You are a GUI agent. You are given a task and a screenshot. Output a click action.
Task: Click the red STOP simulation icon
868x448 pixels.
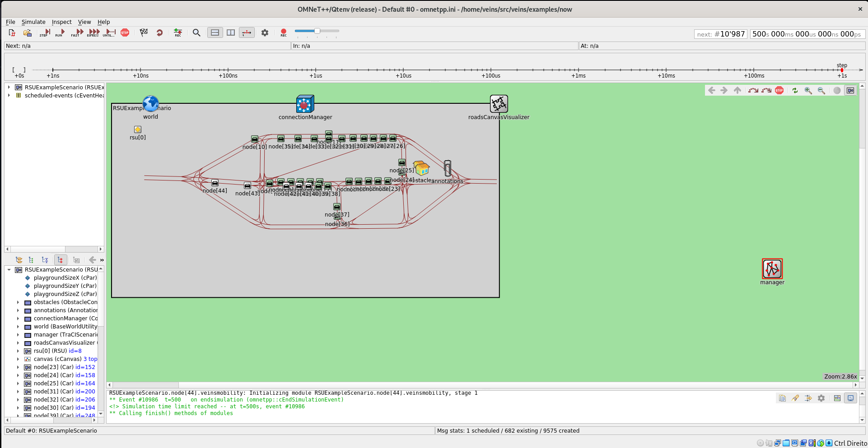(x=125, y=32)
